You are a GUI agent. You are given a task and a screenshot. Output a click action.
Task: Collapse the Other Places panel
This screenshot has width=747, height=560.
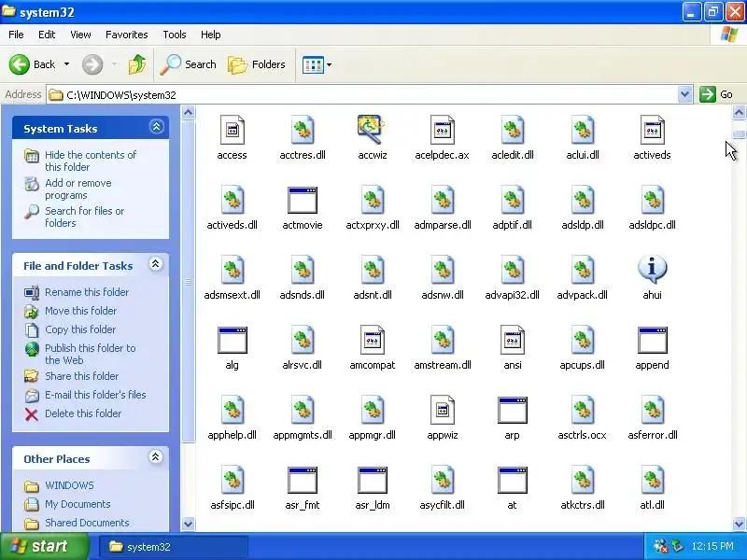pyautogui.click(x=155, y=457)
